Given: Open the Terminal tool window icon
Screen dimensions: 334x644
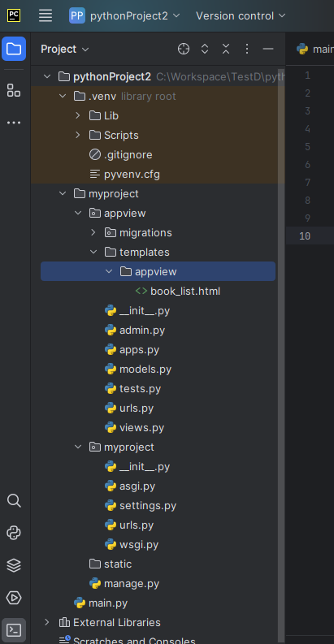Looking at the screenshot, I should pyautogui.click(x=14, y=629).
